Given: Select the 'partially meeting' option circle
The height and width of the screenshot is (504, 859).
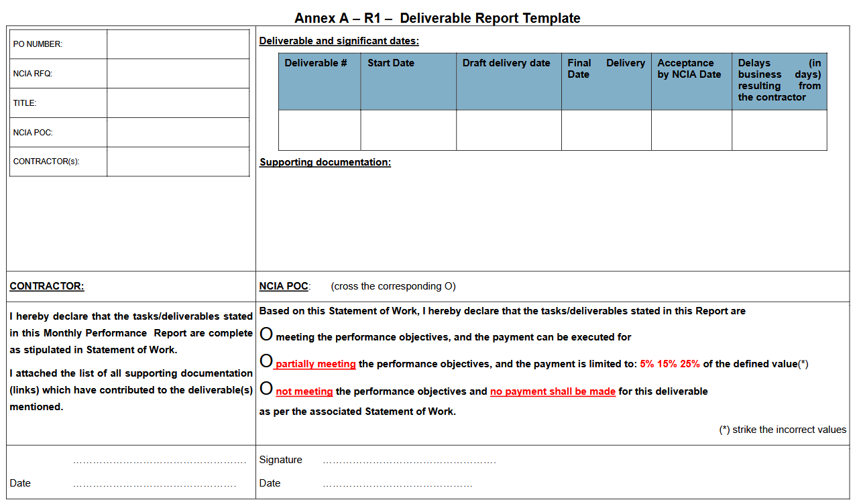Looking at the screenshot, I should pyautogui.click(x=266, y=362).
